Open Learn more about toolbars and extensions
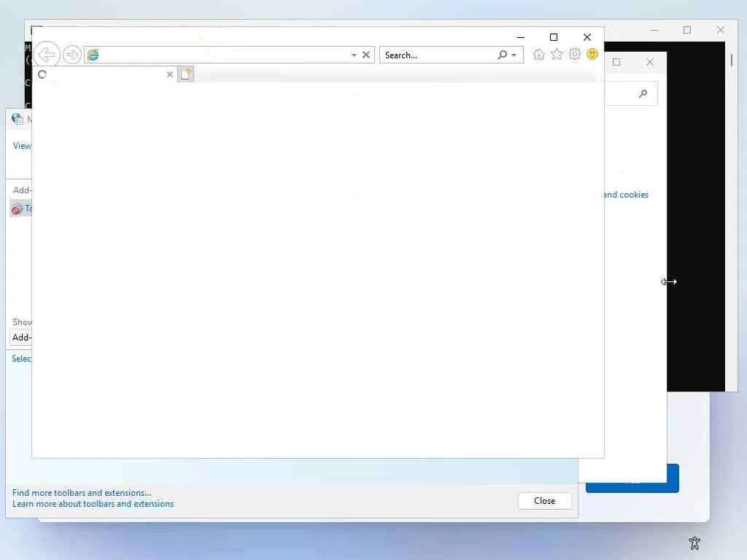This screenshot has width=747, height=560. pos(93,504)
